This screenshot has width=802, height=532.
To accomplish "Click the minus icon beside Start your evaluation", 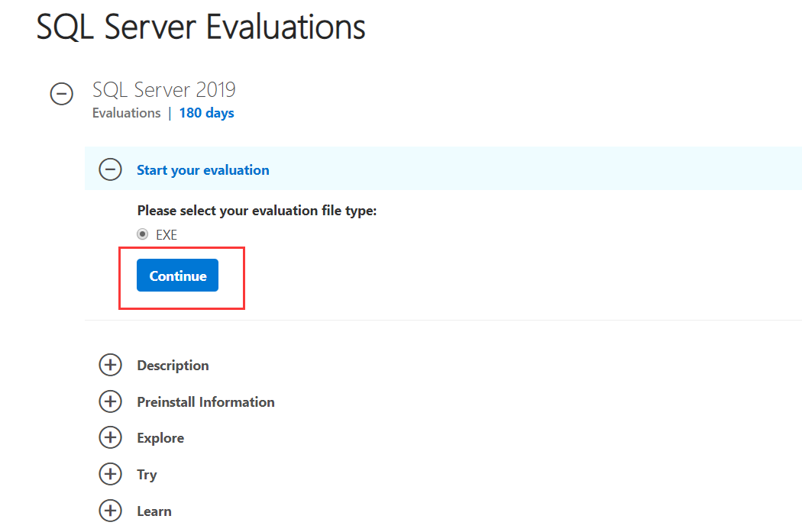I will pyautogui.click(x=110, y=169).
